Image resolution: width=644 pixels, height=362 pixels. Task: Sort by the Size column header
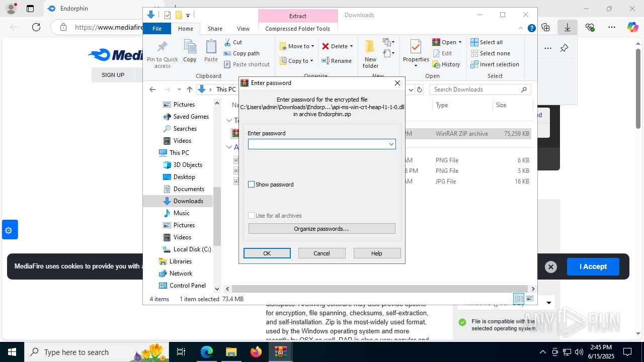coord(512,105)
